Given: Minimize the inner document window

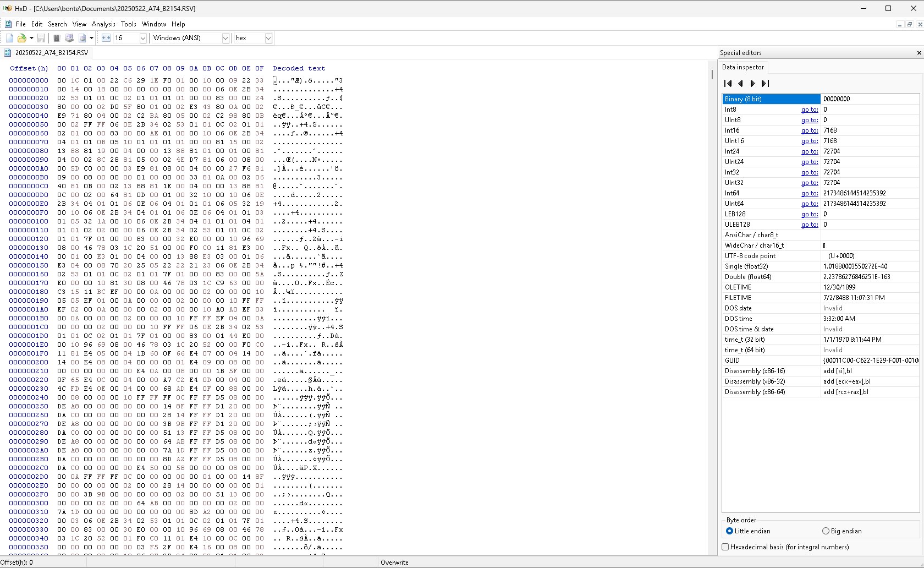Looking at the screenshot, I should pos(900,24).
